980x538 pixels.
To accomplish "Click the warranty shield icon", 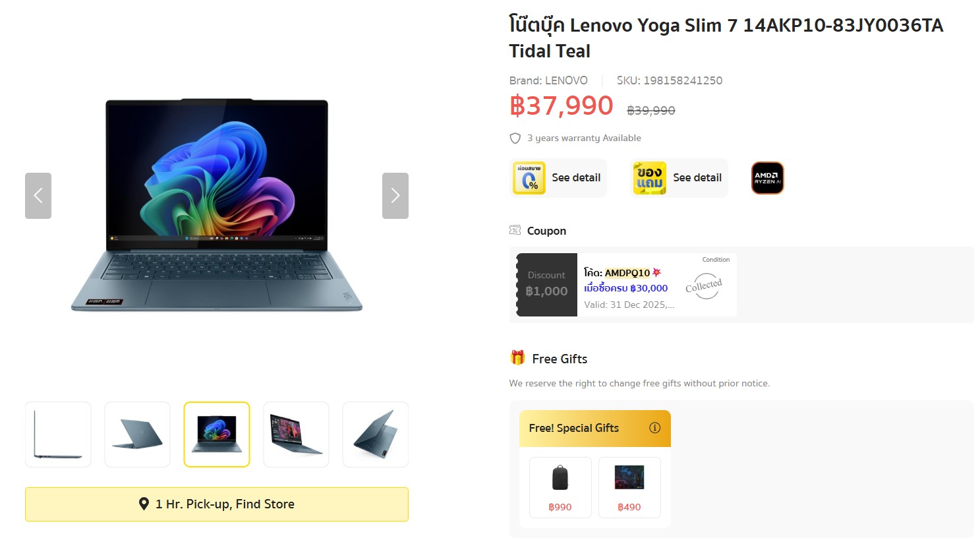I will click(515, 138).
